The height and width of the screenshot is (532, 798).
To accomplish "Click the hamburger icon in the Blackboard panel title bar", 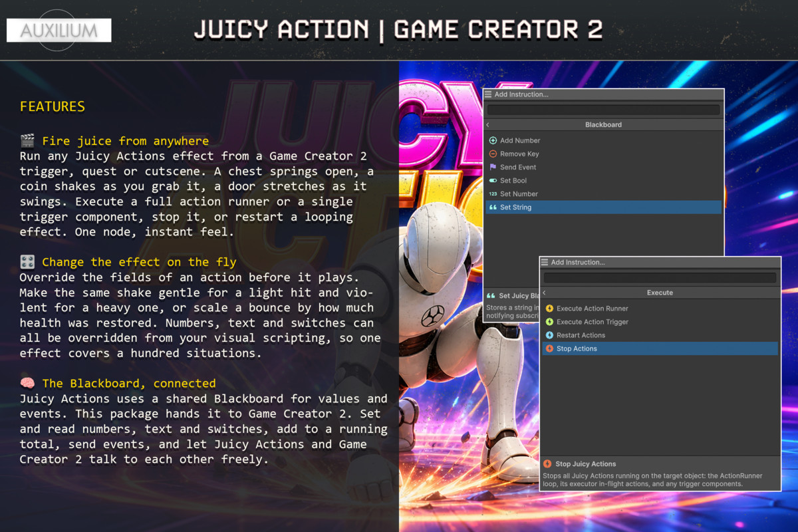I will pos(489,94).
